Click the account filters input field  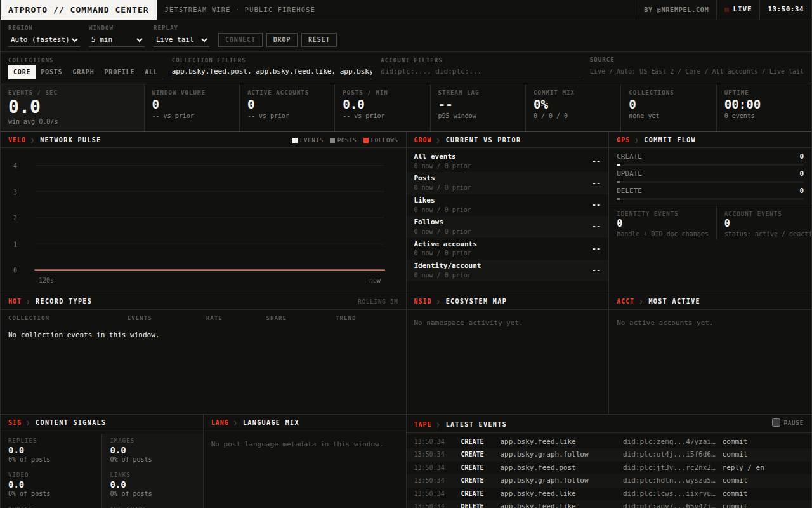(x=481, y=72)
